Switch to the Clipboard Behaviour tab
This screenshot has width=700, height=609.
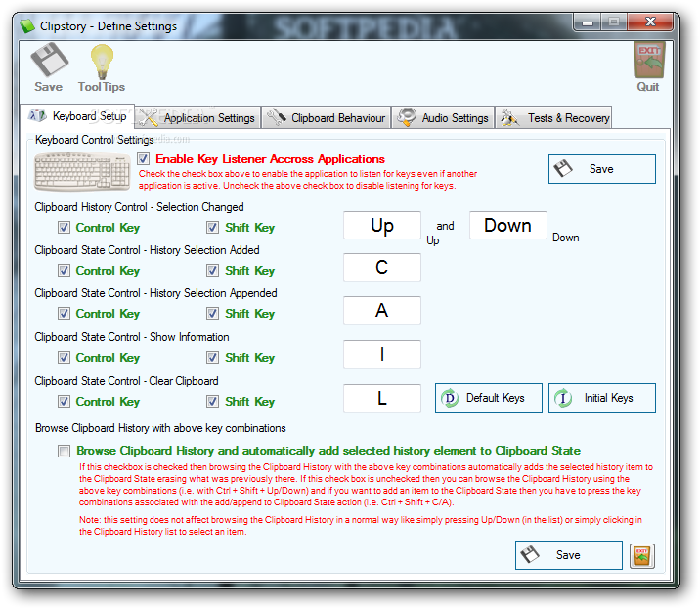tap(327, 118)
